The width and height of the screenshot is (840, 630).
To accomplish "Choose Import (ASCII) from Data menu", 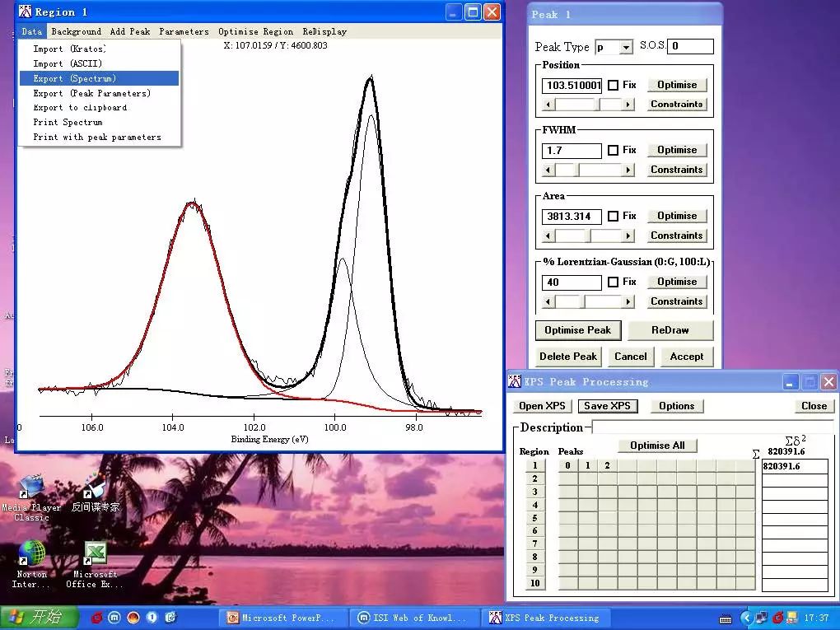I will coord(99,63).
